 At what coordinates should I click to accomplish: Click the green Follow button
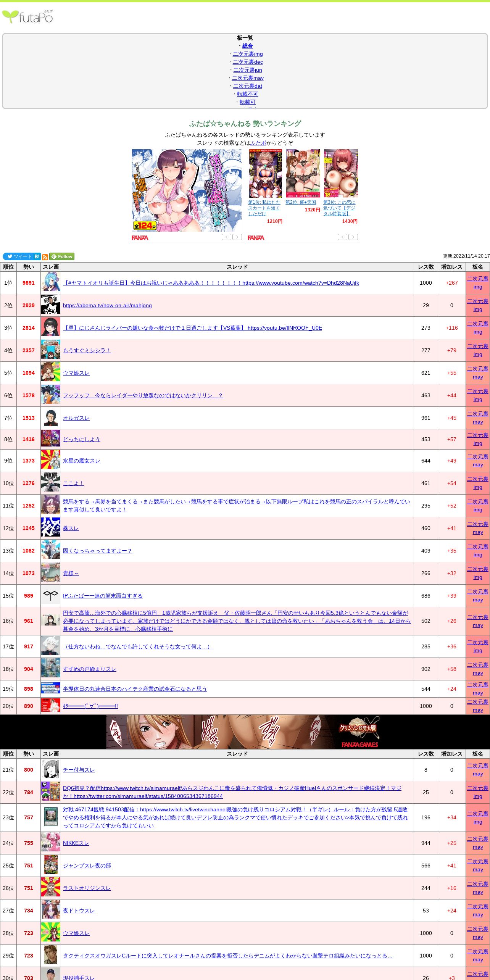point(62,256)
